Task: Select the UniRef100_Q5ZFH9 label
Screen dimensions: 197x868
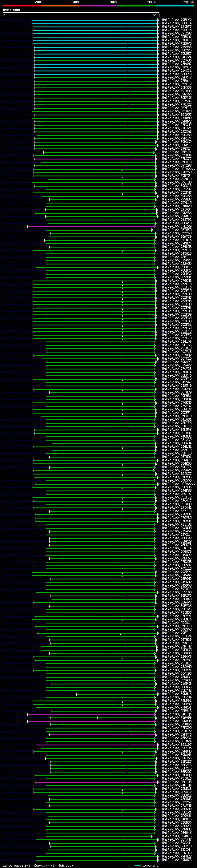Action: [176, 294]
